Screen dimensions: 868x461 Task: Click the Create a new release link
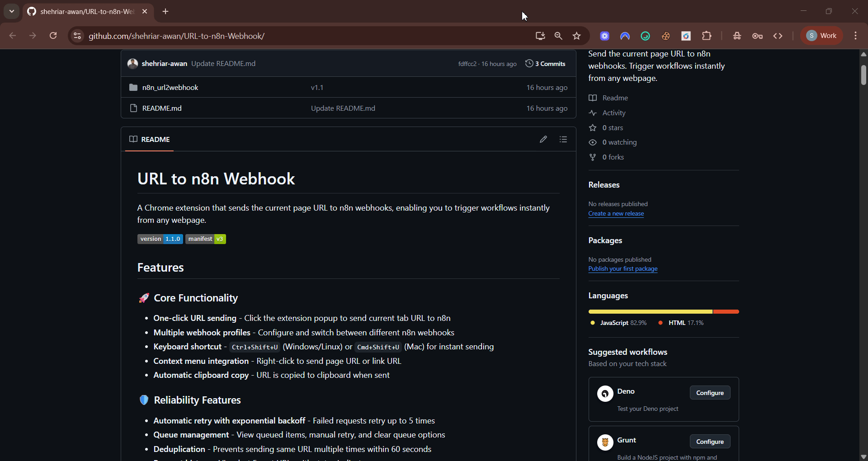tap(616, 214)
